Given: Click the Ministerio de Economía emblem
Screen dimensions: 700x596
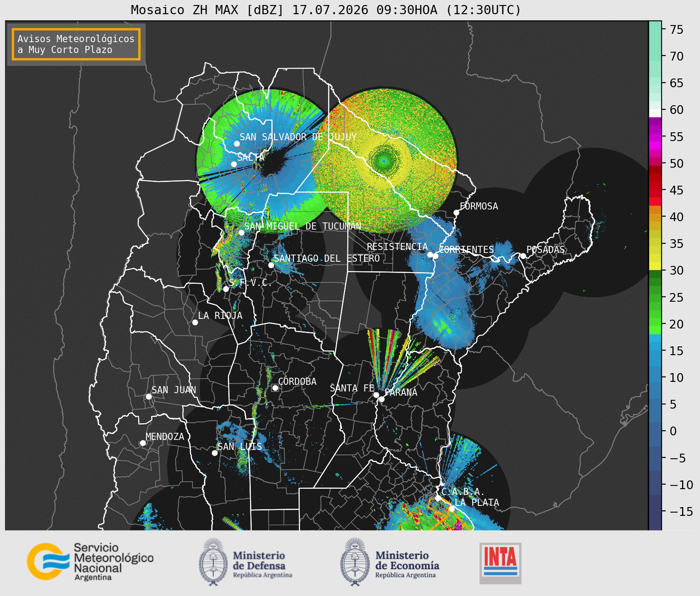Looking at the screenshot, I should [x=356, y=562].
